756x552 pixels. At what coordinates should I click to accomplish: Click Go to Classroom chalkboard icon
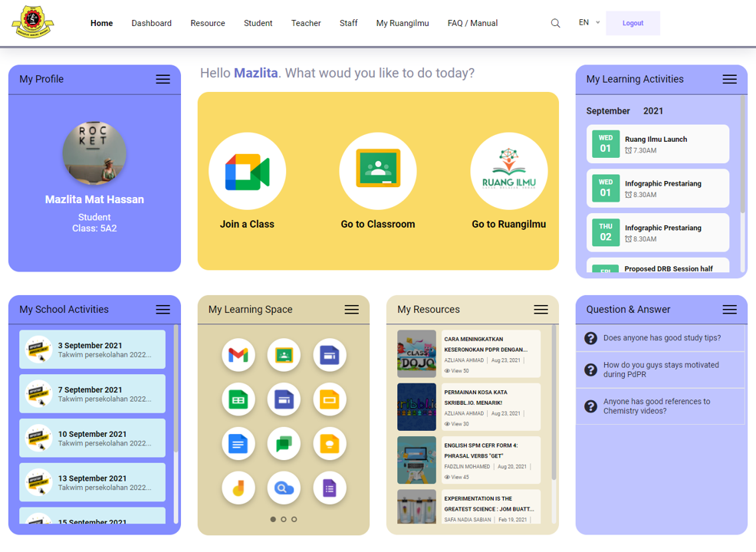click(378, 171)
